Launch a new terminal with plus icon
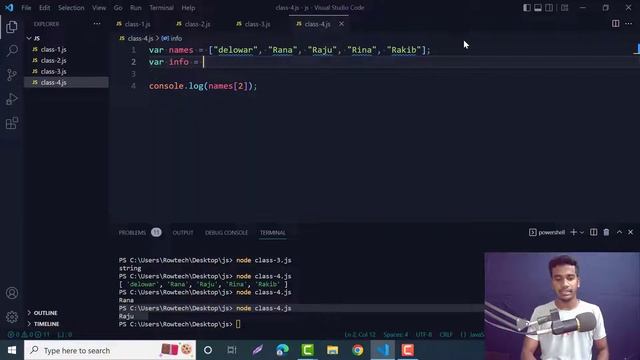 pos(573,232)
